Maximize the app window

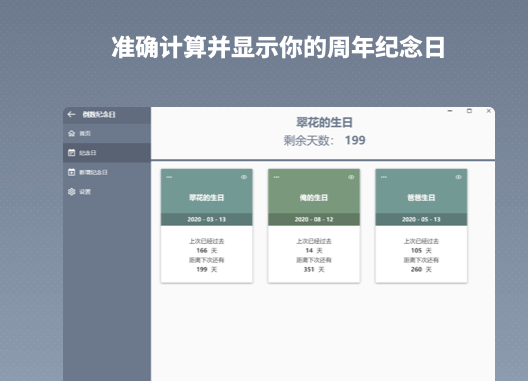click(x=469, y=111)
